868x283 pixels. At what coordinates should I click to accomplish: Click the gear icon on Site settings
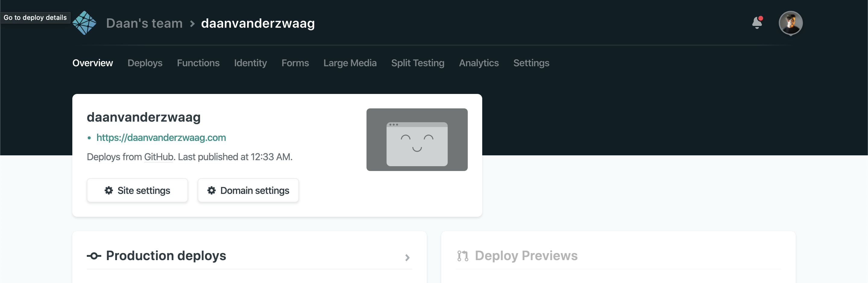108,190
